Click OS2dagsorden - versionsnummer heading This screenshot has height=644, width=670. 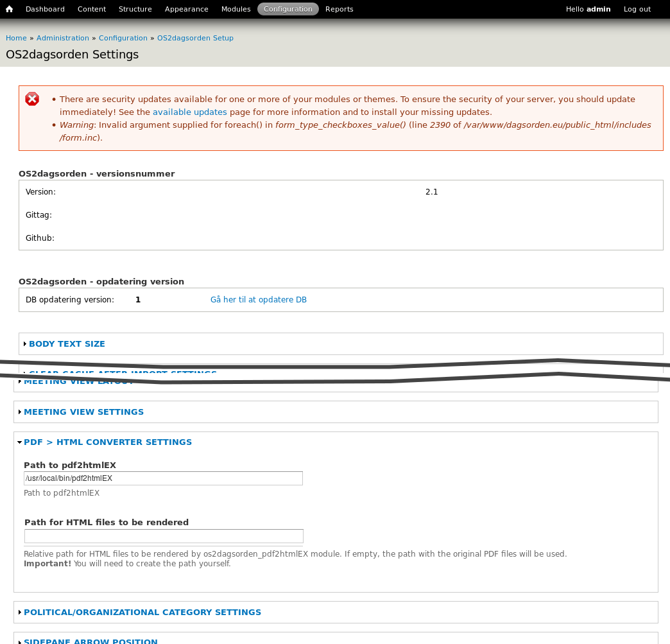(x=96, y=173)
